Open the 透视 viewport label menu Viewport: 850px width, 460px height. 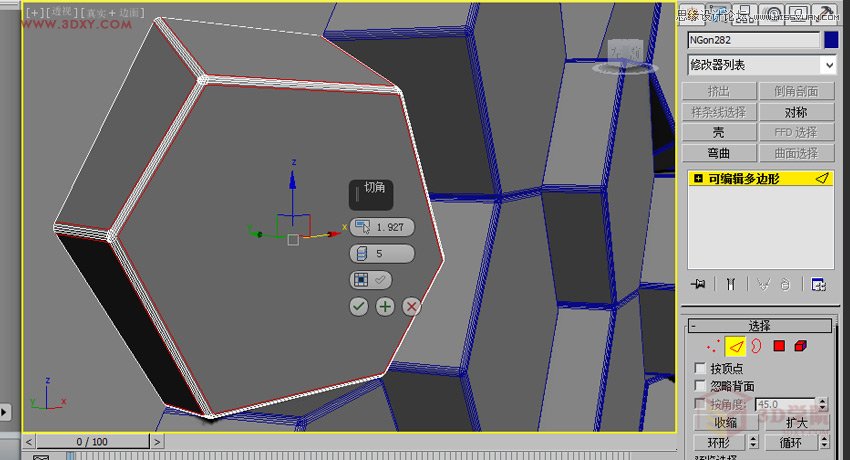[x=62, y=12]
